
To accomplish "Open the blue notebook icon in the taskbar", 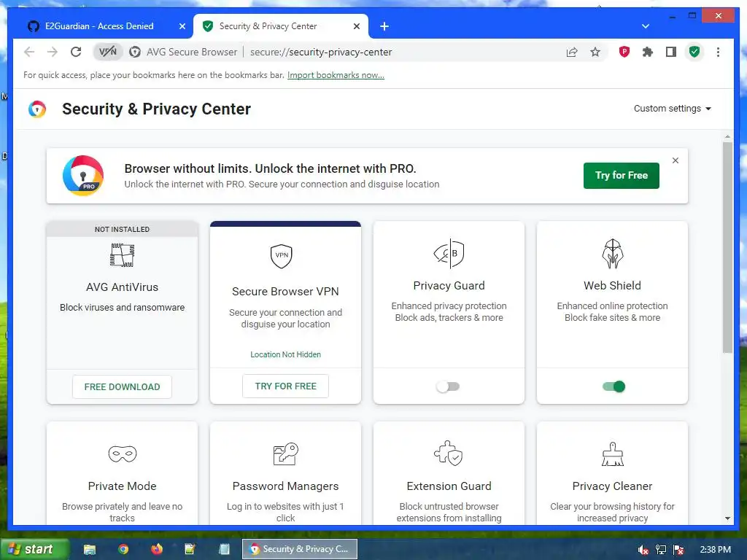I will pos(224,550).
